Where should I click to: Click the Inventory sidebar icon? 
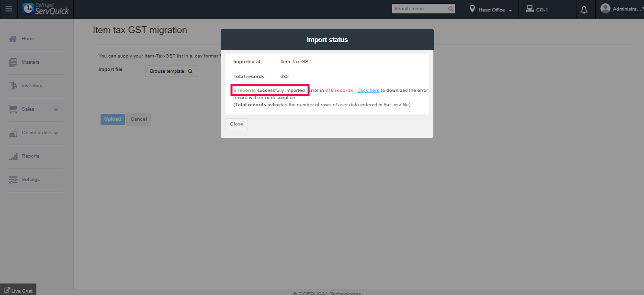13,86
